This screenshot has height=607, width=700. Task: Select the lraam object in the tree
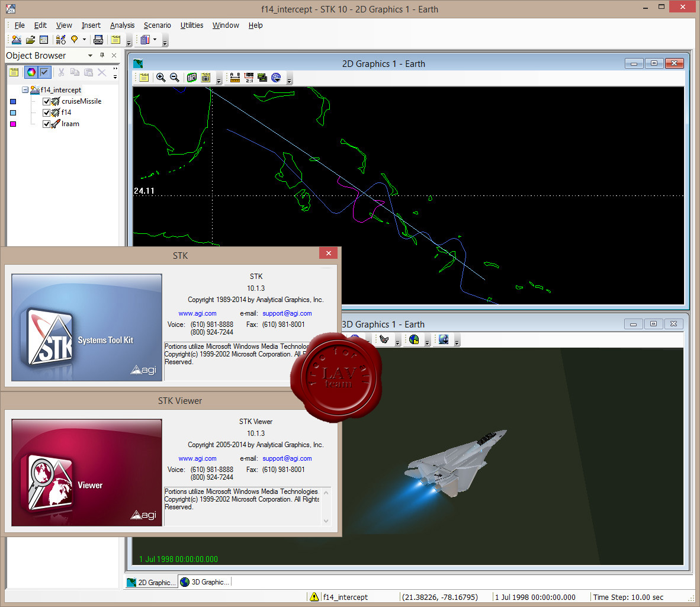coord(70,124)
